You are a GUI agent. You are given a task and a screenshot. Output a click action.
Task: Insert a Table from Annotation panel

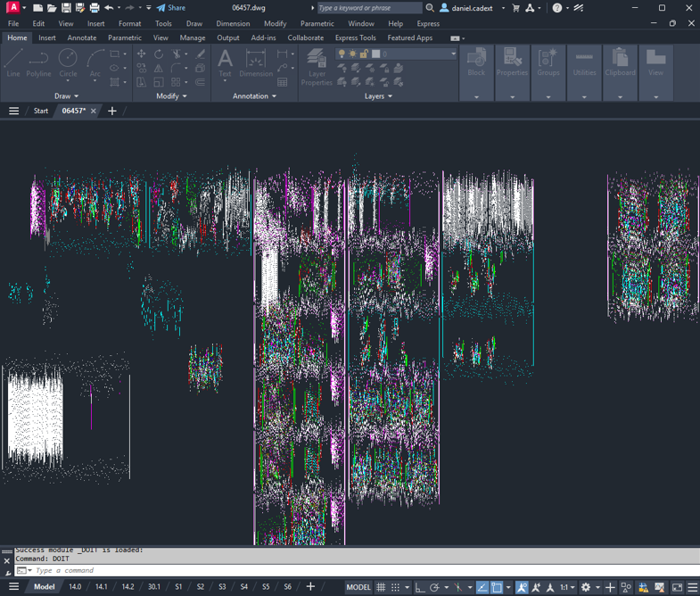(282, 82)
